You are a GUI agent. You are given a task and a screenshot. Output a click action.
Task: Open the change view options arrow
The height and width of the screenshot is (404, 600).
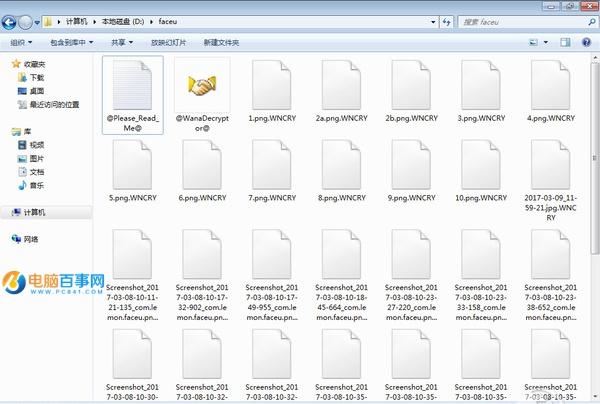coord(545,43)
